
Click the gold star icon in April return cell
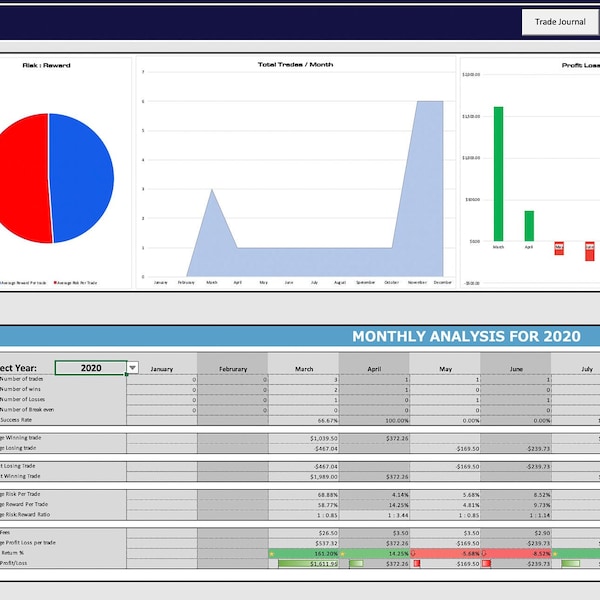(342, 553)
